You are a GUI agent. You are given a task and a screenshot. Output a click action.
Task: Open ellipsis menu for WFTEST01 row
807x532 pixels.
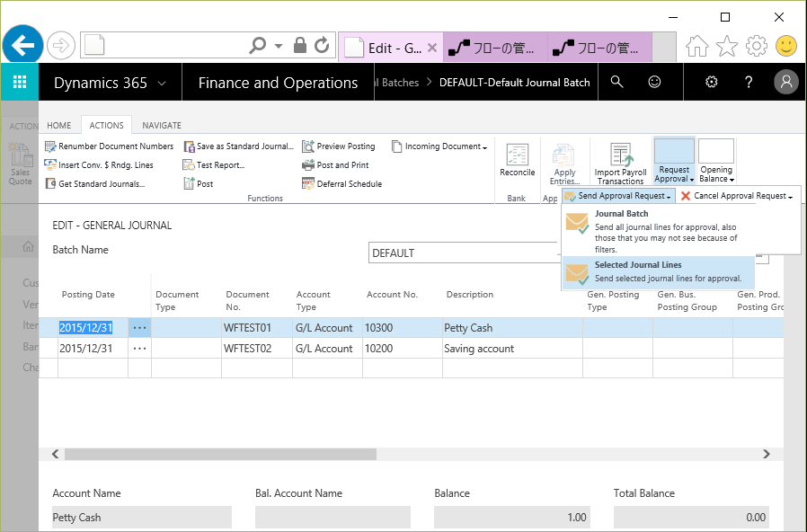click(139, 328)
